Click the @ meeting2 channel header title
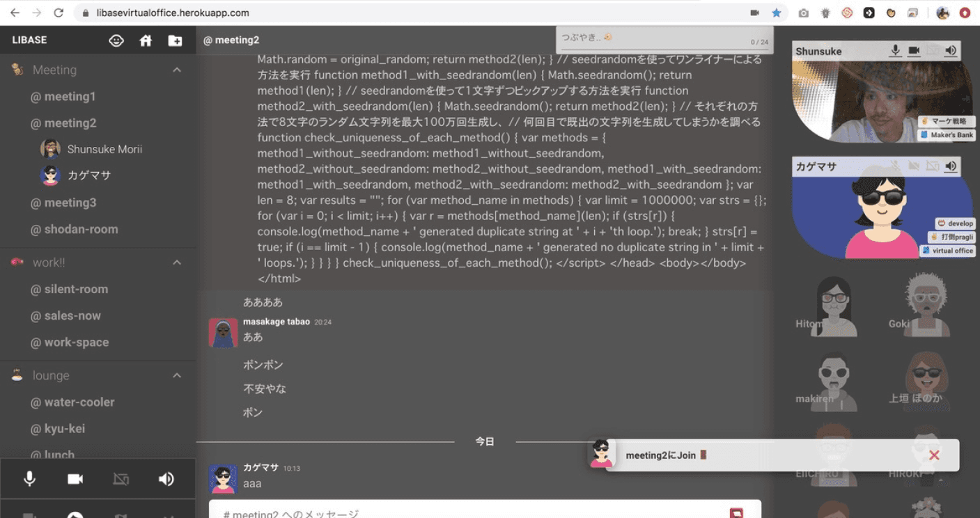Screen dimensions: 980x518 point(231,40)
